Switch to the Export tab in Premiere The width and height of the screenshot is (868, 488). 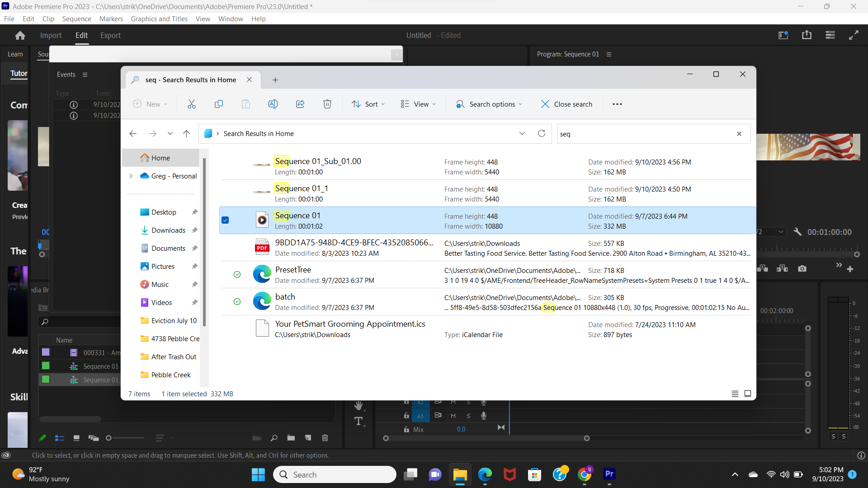pos(110,35)
